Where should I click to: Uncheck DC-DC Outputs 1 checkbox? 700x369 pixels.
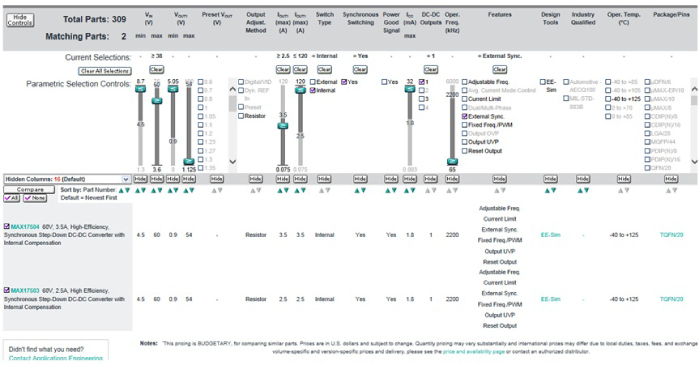(x=421, y=82)
